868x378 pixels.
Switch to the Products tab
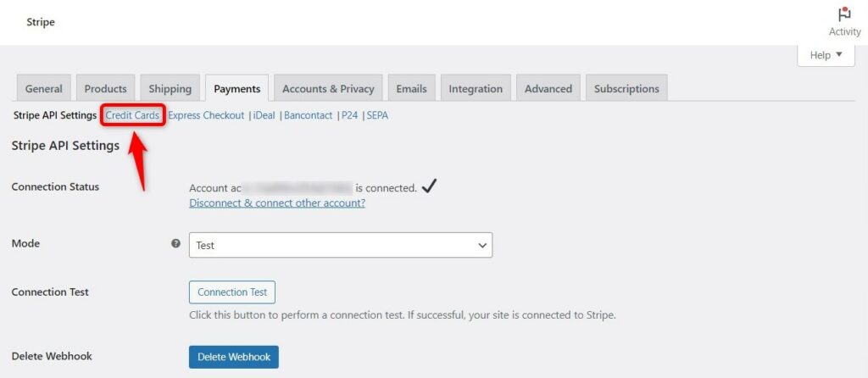tap(105, 88)
